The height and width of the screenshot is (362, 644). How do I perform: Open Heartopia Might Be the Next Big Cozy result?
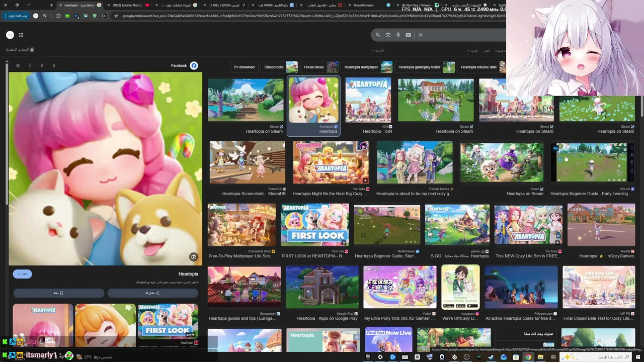(331, 162)
